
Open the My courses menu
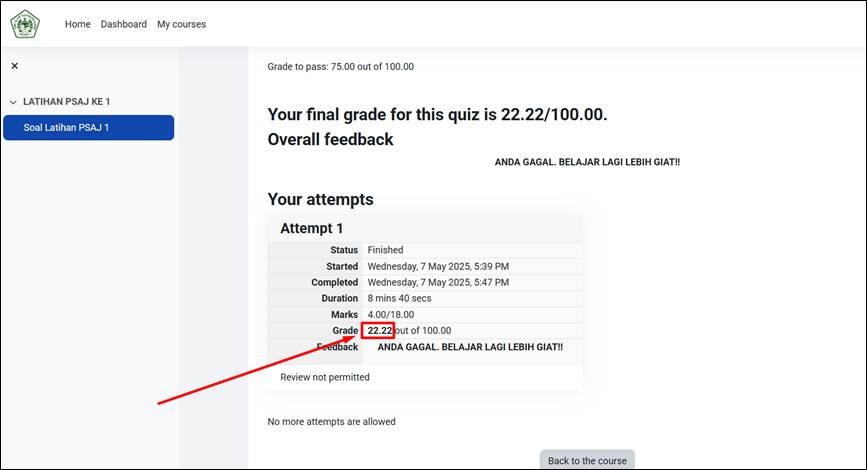click(x=181, y=24)
